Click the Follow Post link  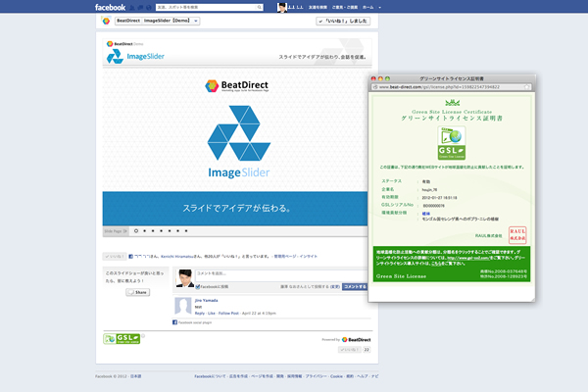point(229,312)
